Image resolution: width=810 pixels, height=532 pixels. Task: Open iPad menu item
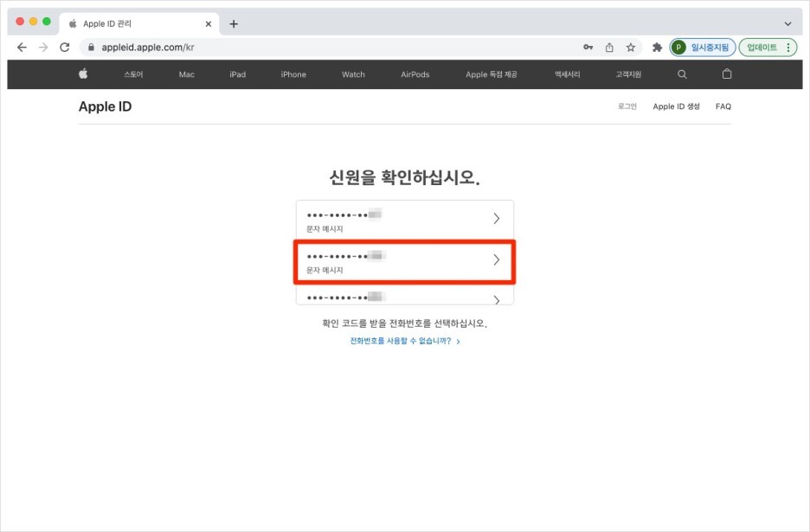(238, 74)
